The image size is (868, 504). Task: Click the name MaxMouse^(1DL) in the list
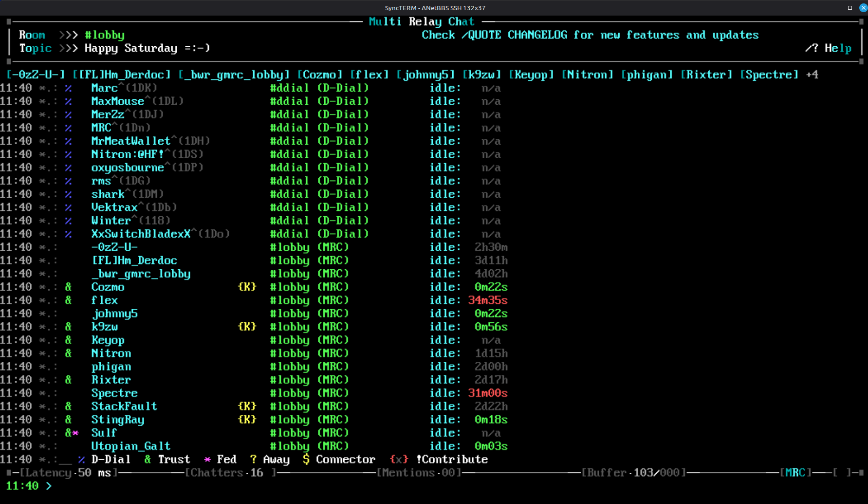point(138,101)
